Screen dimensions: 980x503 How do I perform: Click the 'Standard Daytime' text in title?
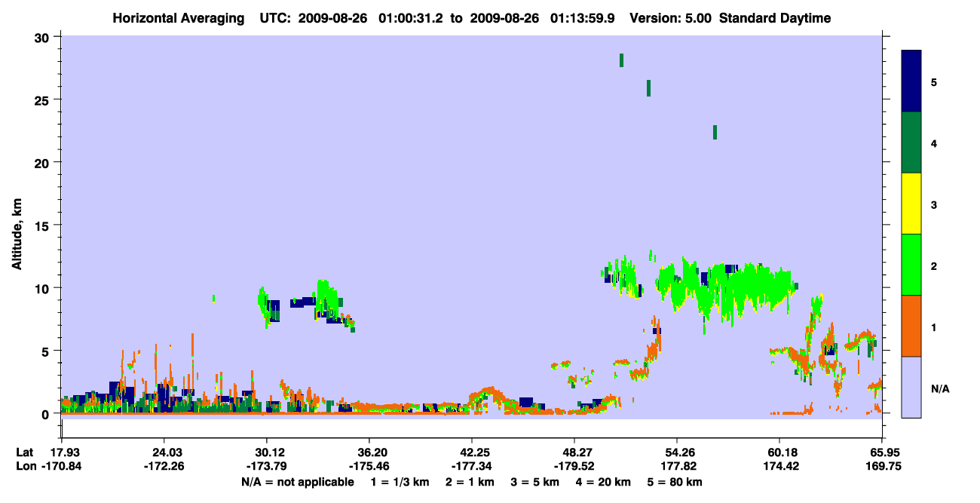[775, 18]
